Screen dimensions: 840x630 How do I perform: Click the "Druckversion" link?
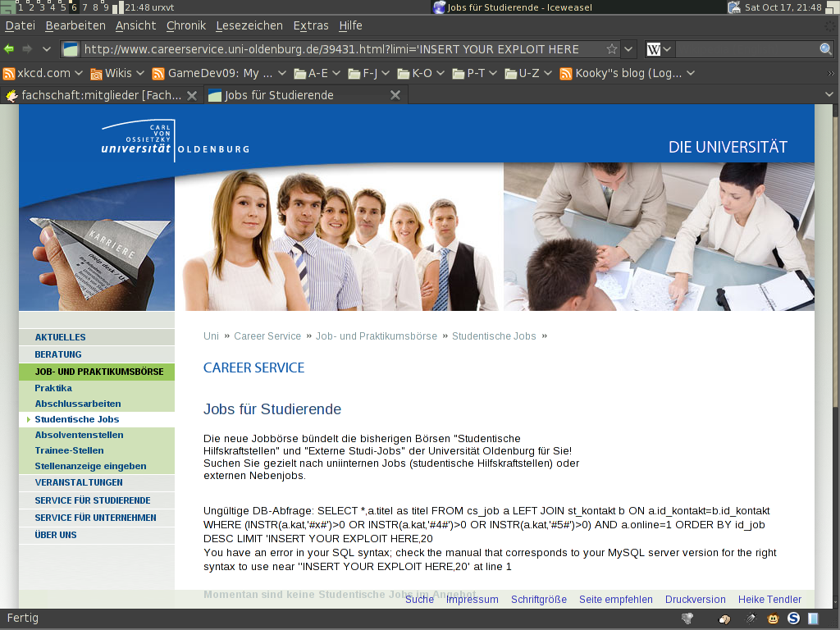coord(695,599)
